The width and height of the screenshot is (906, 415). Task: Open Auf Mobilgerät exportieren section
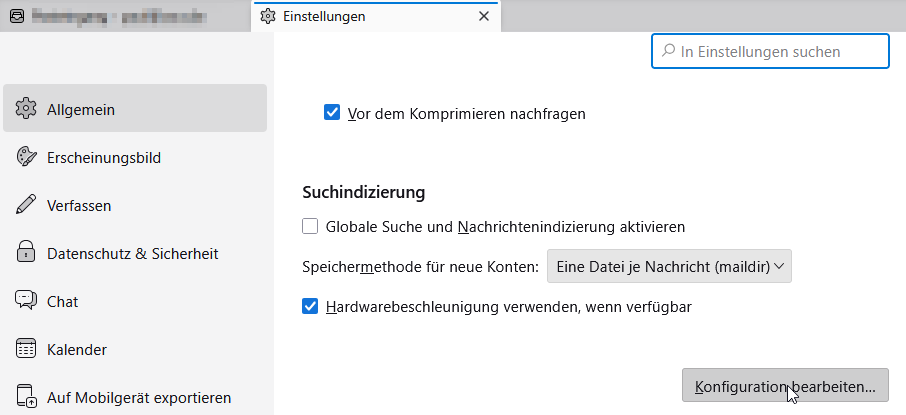pos(139,397)
